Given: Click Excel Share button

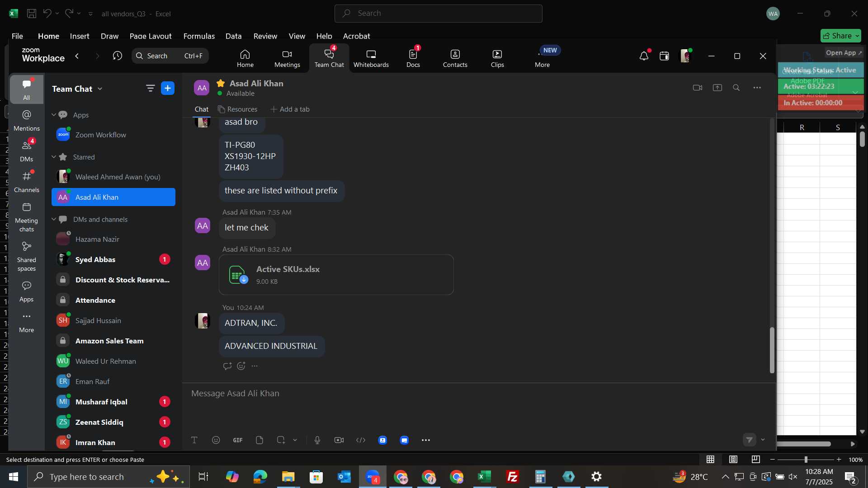Looking at the screenshot, I should point(841,36).
